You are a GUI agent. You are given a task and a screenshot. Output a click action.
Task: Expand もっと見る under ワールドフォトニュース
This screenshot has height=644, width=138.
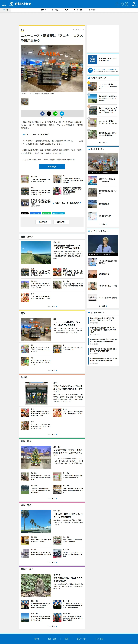point(103,306)
